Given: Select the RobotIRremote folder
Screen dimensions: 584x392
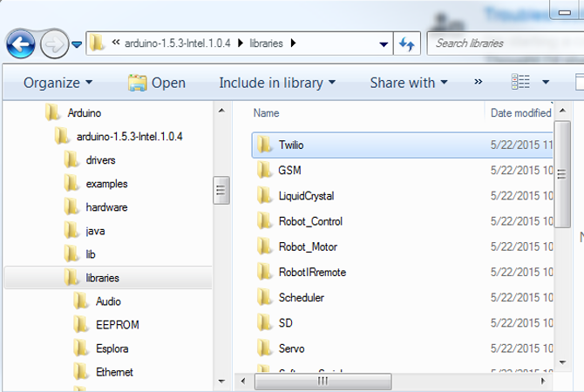Looking at the screenshot, I should 312,272.
